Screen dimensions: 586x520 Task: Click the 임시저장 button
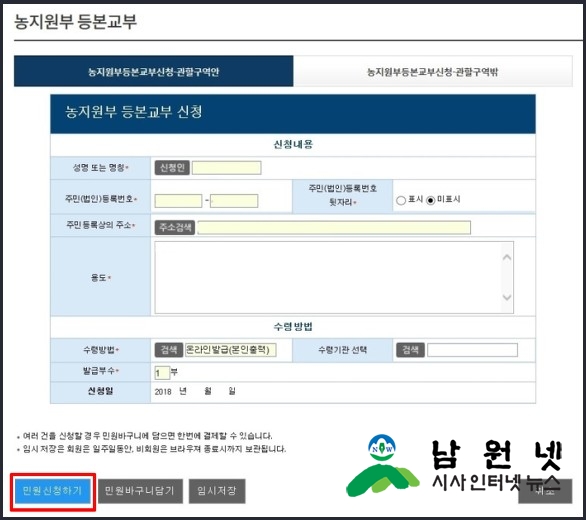[217, 491]
